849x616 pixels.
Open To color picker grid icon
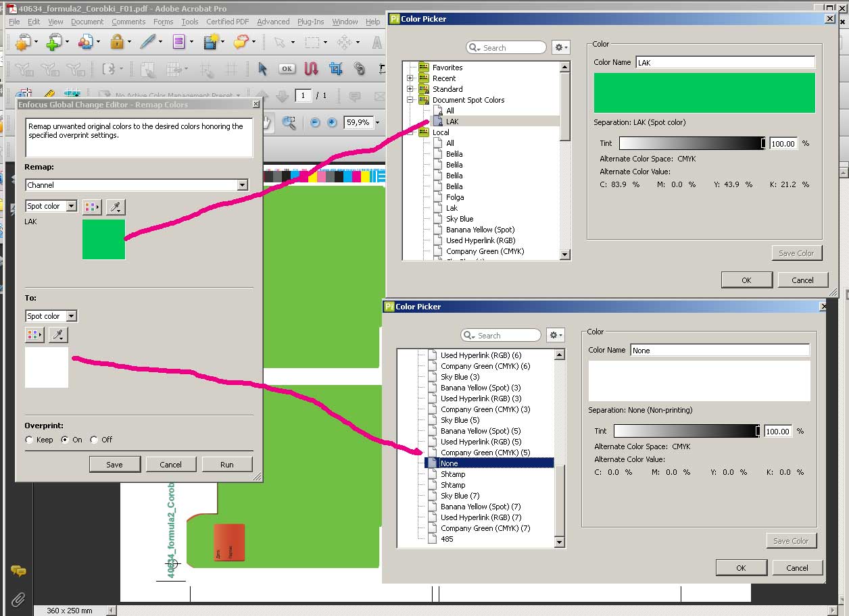point(34,334)
